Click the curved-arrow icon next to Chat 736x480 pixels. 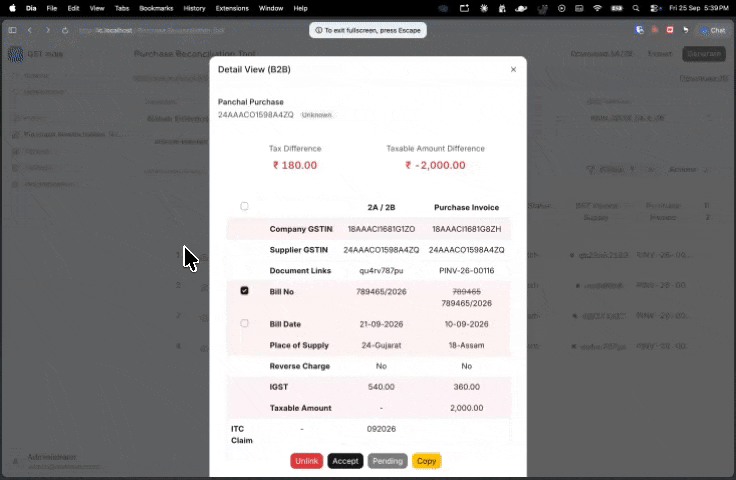[685, 30]
